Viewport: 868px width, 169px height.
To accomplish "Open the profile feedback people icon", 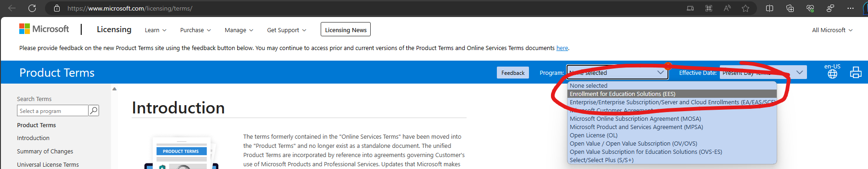I will coord(830,8).
